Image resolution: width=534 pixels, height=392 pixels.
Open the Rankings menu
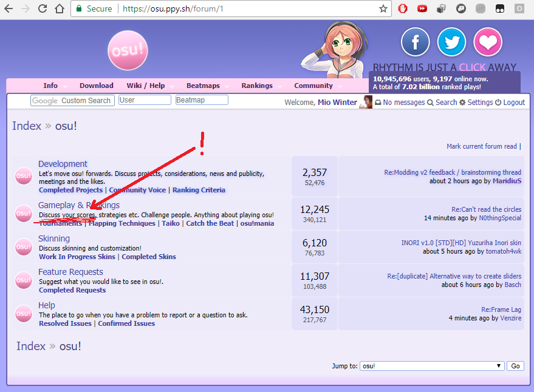point(257,86)
